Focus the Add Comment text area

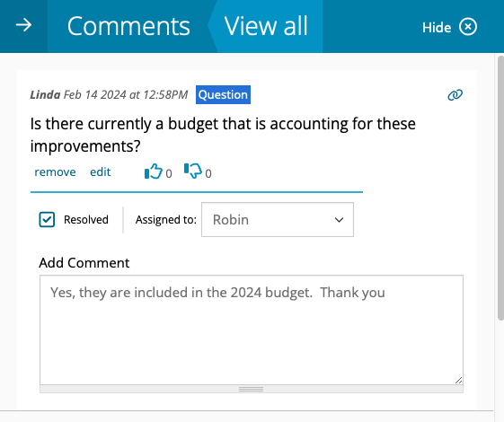point(252,330)
